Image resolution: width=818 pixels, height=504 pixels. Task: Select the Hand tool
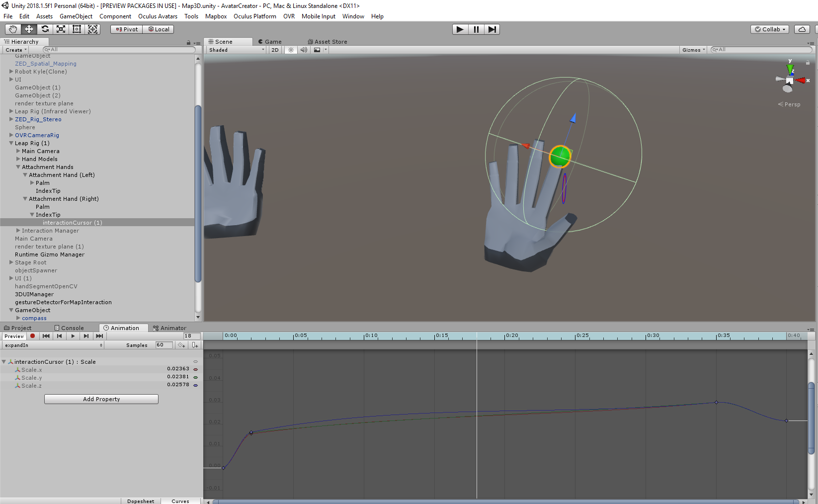pyautogui.click(x=13, y=29)
